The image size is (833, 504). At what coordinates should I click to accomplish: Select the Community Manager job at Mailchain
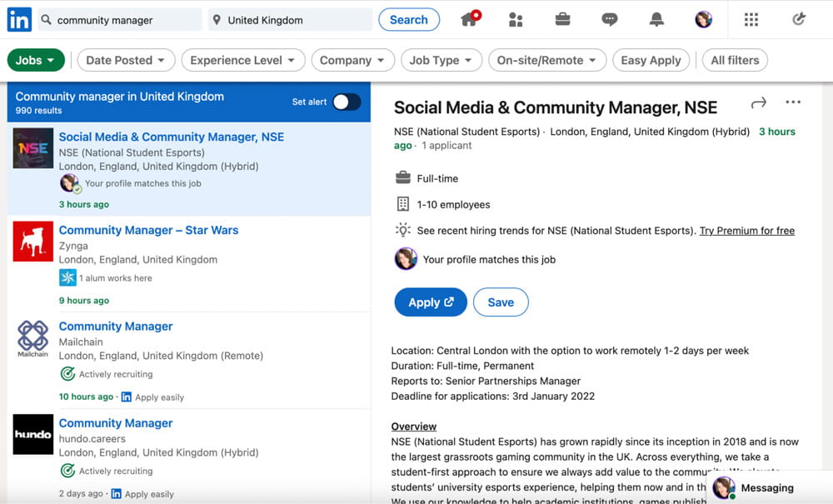tap(116, 326)
